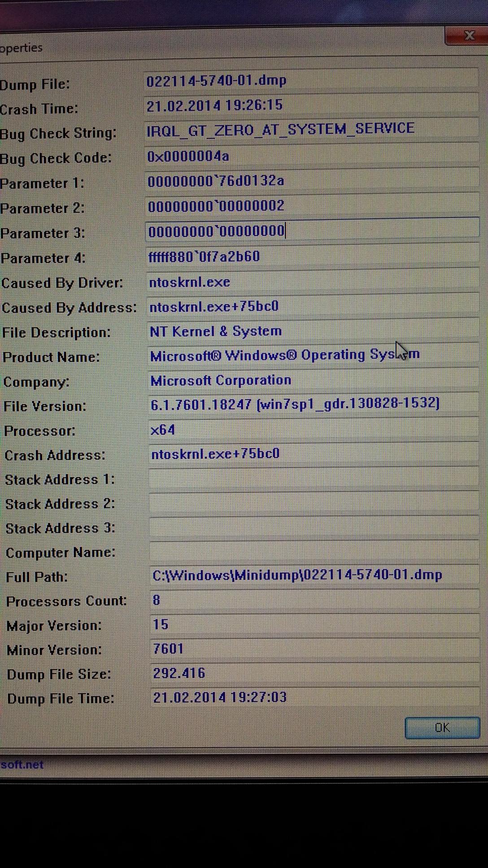Open the soft.net link below dialog
This screenshot has height=868, width=488.
(x=22, y=764)
